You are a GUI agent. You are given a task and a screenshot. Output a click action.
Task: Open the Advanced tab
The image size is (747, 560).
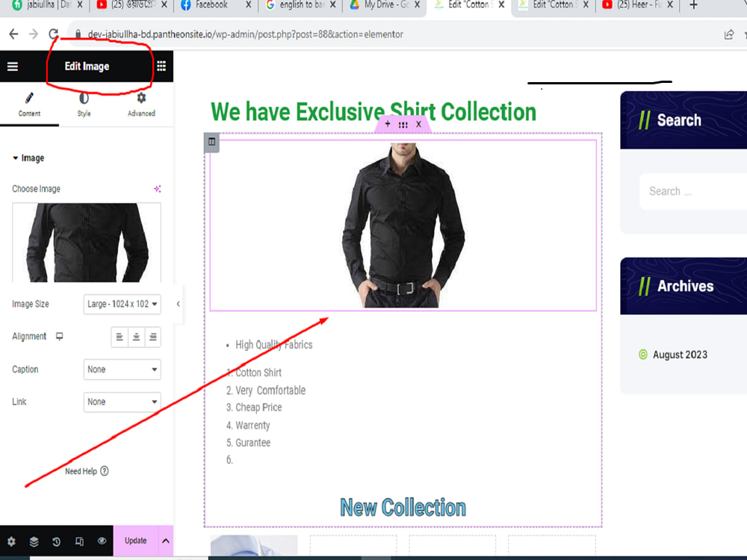tap(141, 105)
